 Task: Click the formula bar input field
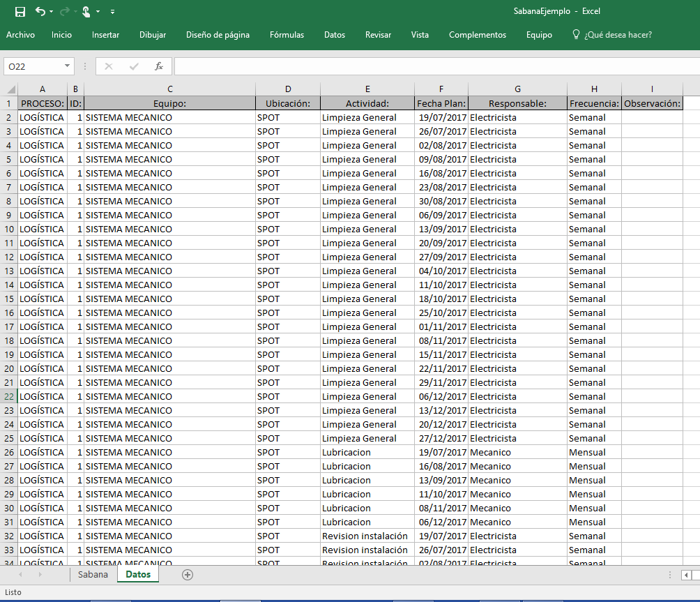tap(432, 66)
